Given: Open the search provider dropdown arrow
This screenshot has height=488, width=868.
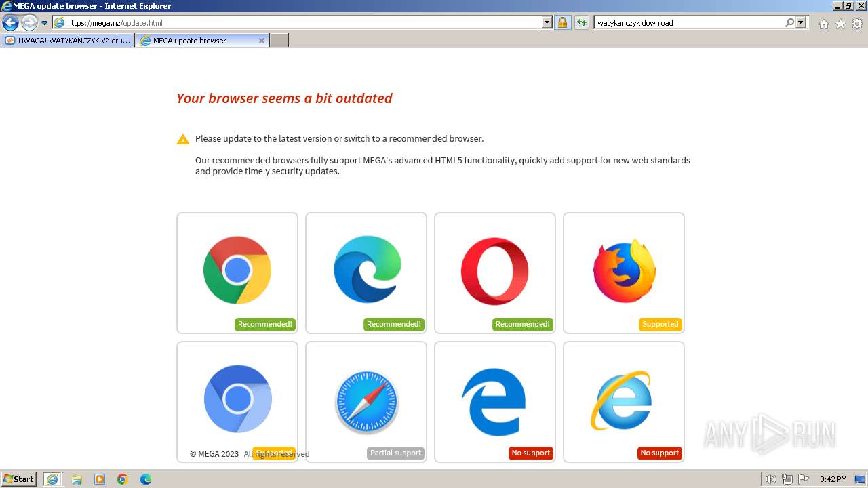Looking at the screenshot, I should (x=801, y=23).
